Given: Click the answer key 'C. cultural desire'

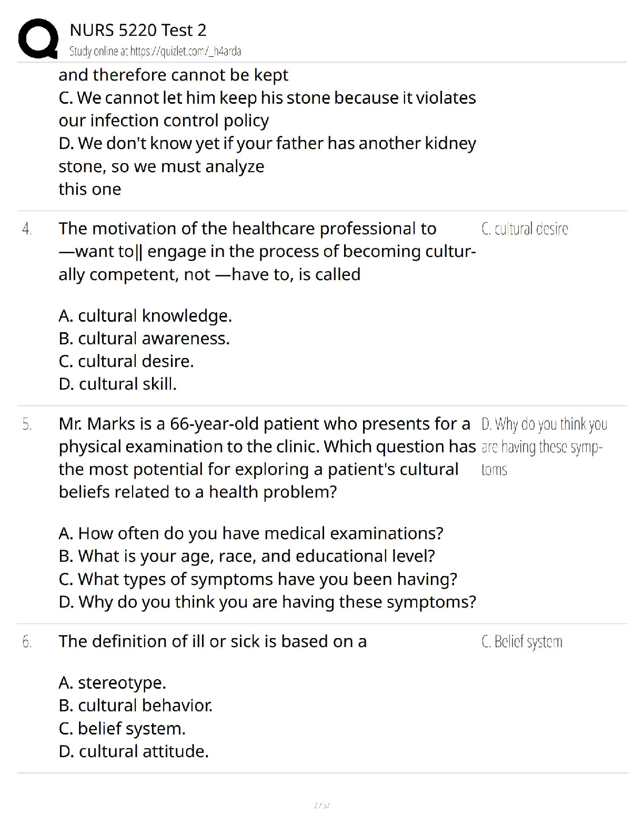Looking at the screenshot, I should [525, 229].
